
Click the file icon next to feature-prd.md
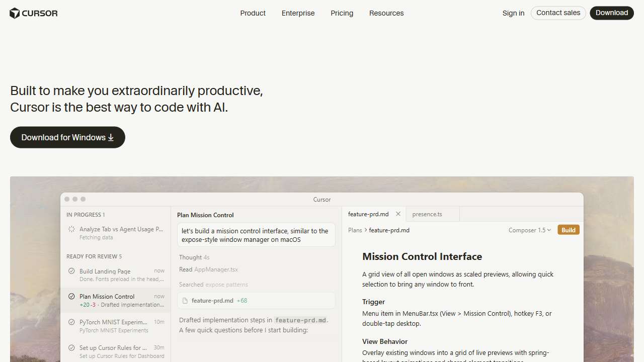(x=185, y=300)
